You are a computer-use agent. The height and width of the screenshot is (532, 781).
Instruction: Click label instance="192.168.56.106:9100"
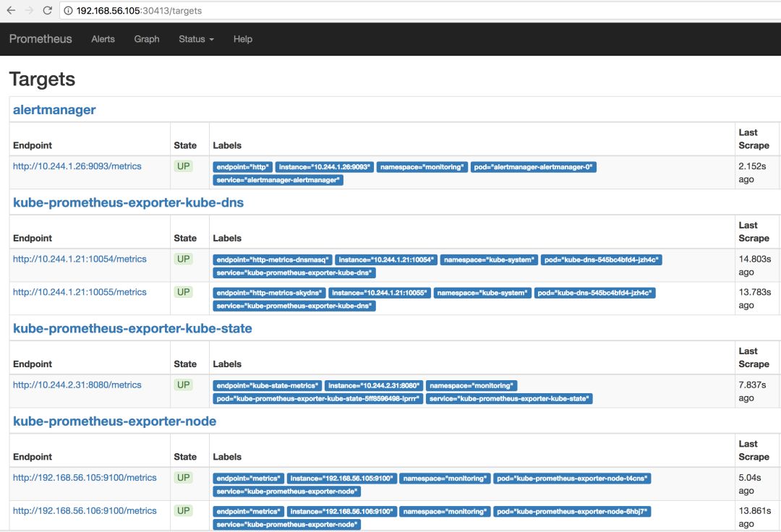(341, 511)
